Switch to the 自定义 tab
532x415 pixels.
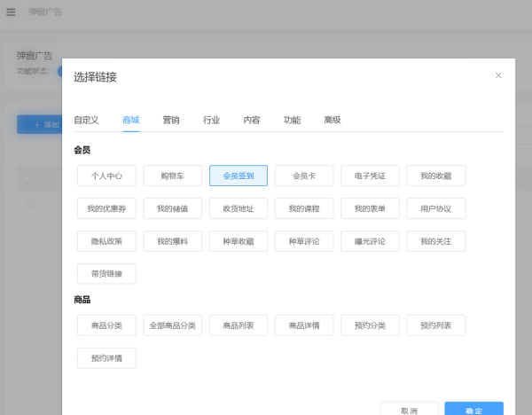[x=86, y=120]
